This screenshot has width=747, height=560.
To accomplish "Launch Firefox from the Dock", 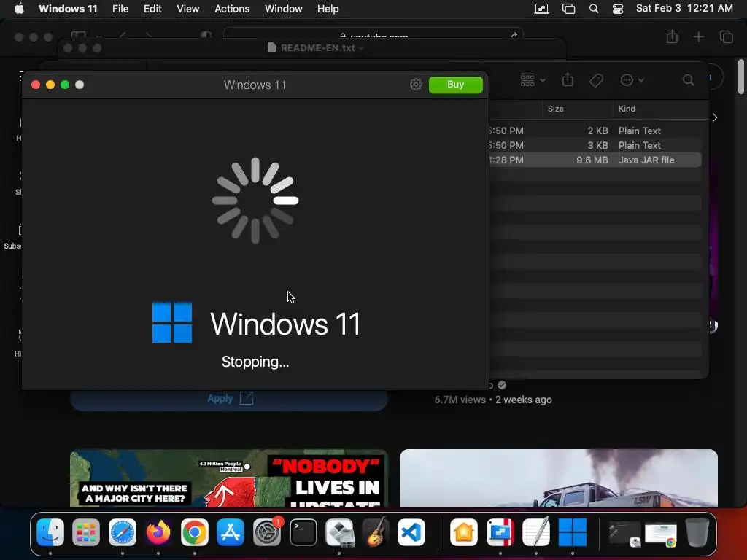I will coord(158,532).
